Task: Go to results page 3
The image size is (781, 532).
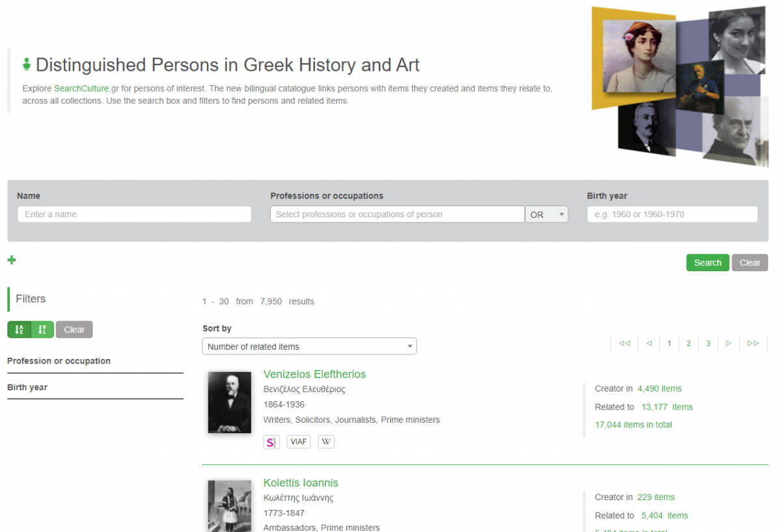Action: pos(708,343)
